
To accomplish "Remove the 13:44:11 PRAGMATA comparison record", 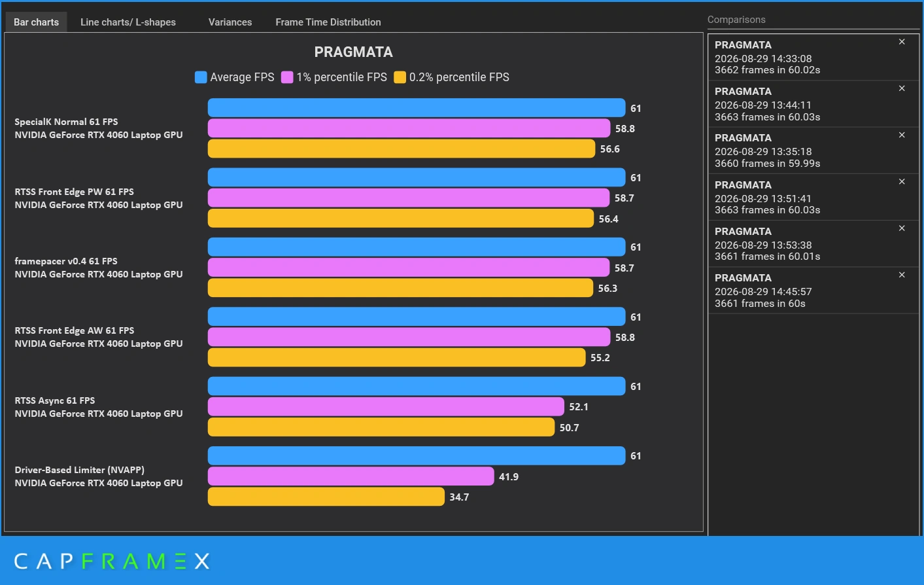I will coord(902,88).
